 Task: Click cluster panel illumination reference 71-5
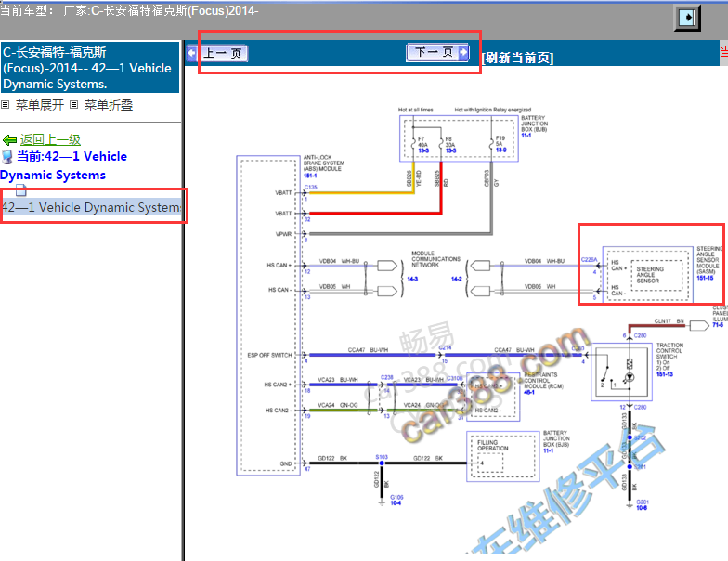point(718,325)
